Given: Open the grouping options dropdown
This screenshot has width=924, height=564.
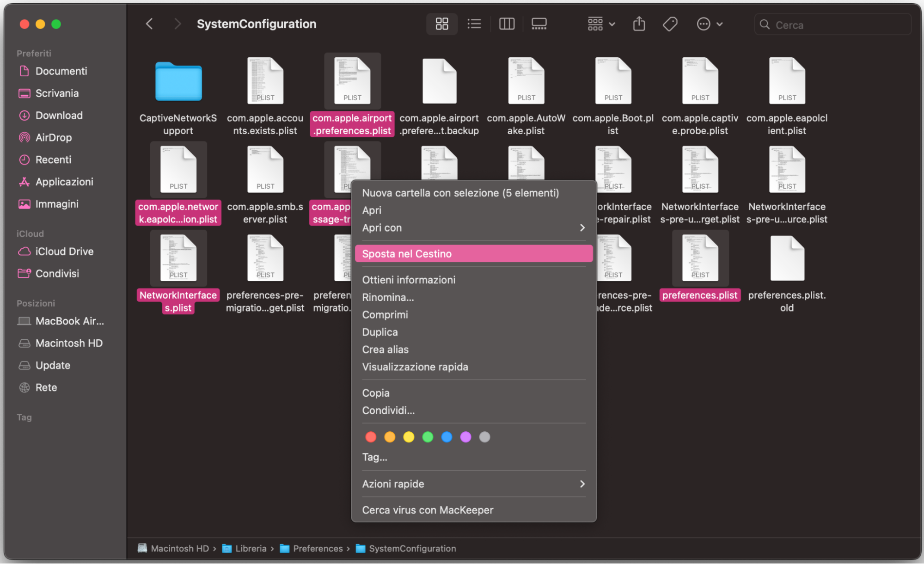Looking at the screenshot, I should [599, 24].
